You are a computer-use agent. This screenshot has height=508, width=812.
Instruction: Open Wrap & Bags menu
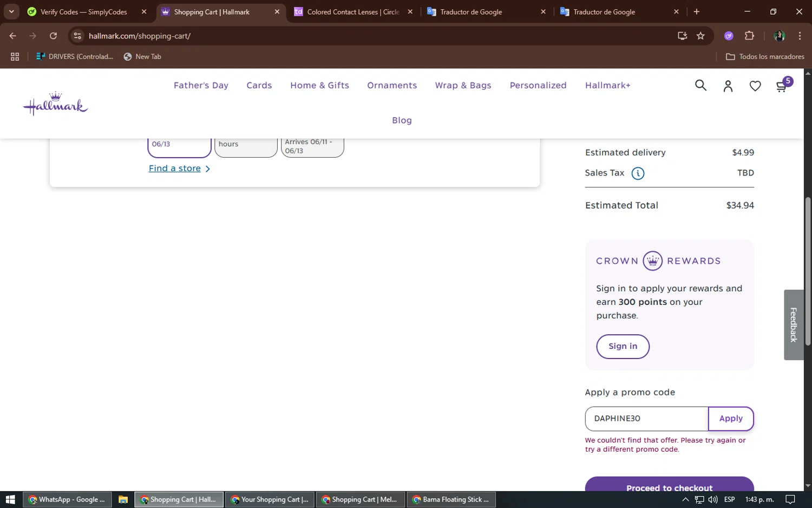tap(463, 86)
